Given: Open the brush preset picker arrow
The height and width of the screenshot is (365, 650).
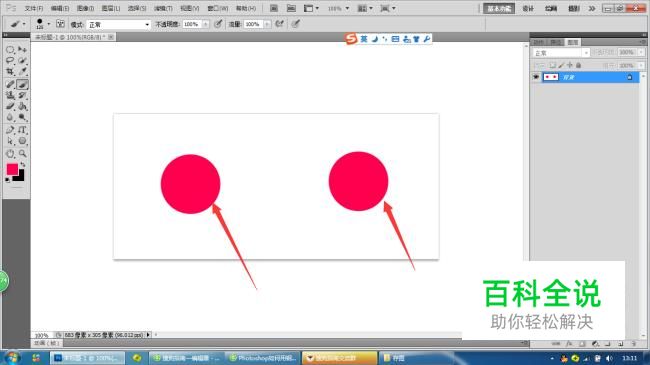Looking at the screenshot, I should pyautogui.click(x=49, y=24).
